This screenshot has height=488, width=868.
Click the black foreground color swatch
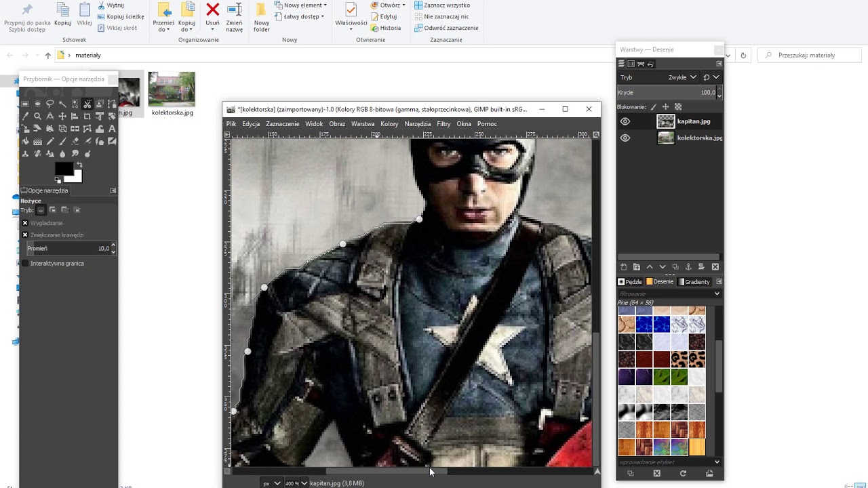64,169
